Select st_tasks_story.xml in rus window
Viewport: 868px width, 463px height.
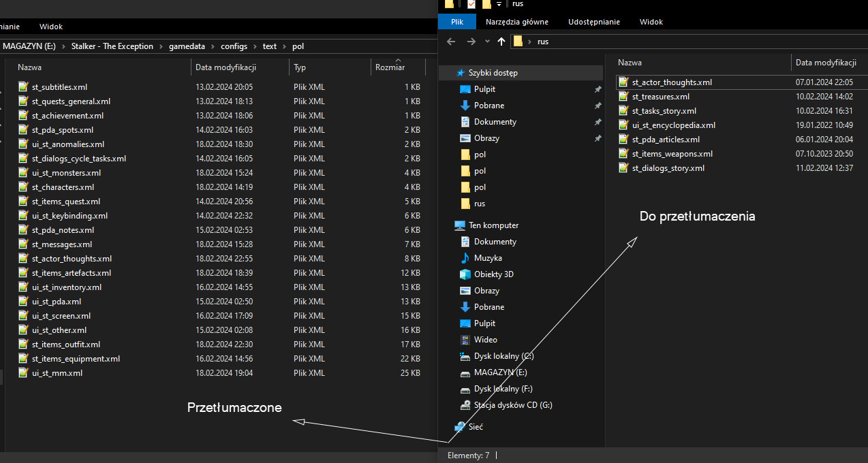[664, 110]
